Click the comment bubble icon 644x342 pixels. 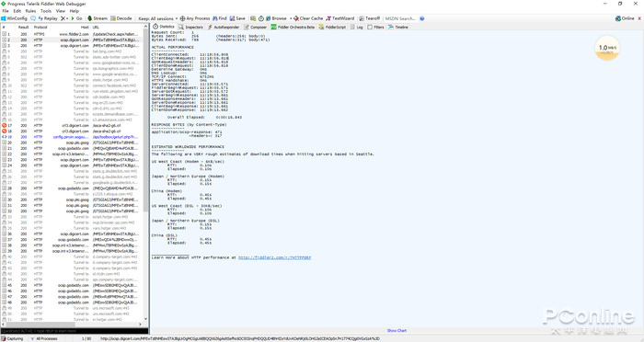[33, 18]
